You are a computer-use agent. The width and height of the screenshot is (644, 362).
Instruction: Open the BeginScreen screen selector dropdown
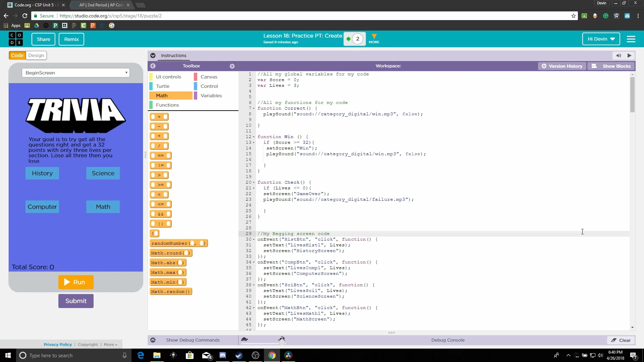[x=76, y=73]
